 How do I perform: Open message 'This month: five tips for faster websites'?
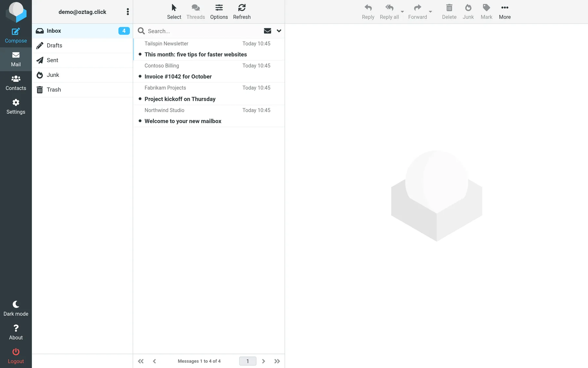(209, 49)
